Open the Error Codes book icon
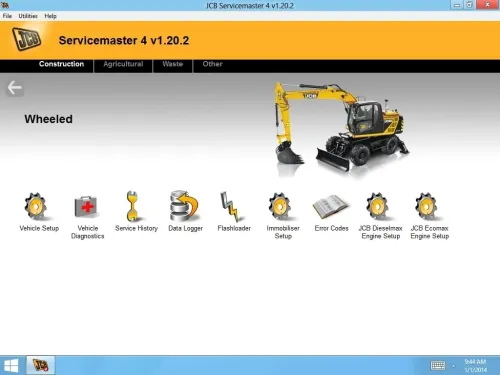This screenshot has height=375, width=500. (330, 207)
